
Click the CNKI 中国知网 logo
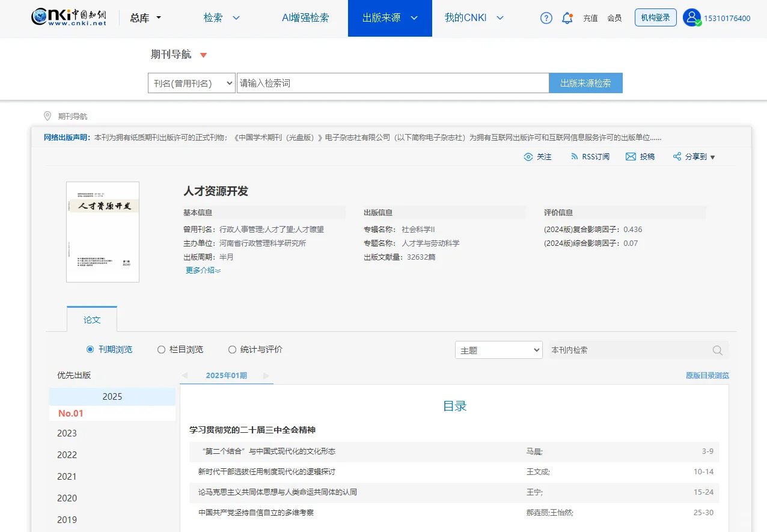69,17
